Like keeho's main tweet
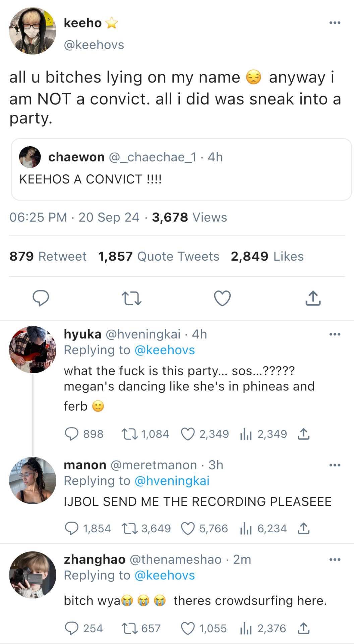Viewport: 354px width, 644px height. tap(222, 298)
